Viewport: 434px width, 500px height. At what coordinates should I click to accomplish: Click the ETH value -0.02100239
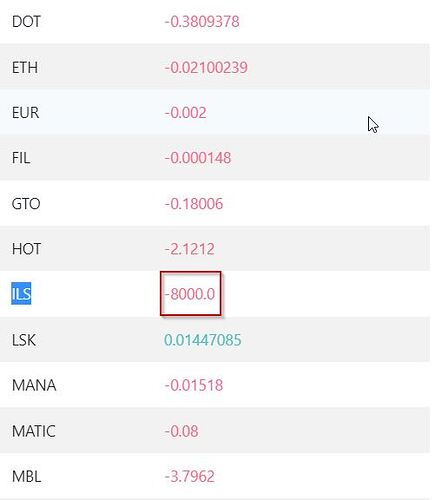point(206,68)
